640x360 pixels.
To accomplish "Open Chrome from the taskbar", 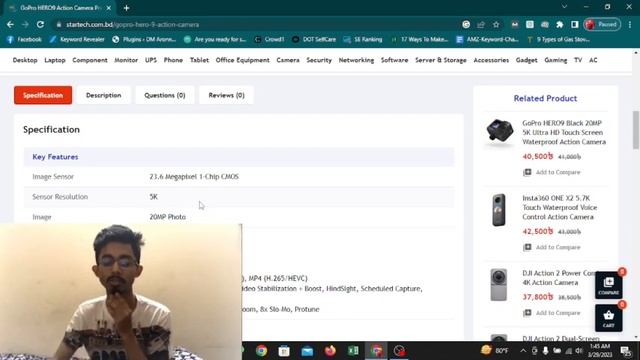I will pos(262,351).
